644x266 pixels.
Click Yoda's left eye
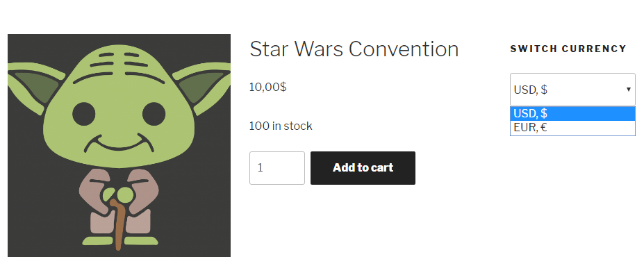tap(84, 114)
